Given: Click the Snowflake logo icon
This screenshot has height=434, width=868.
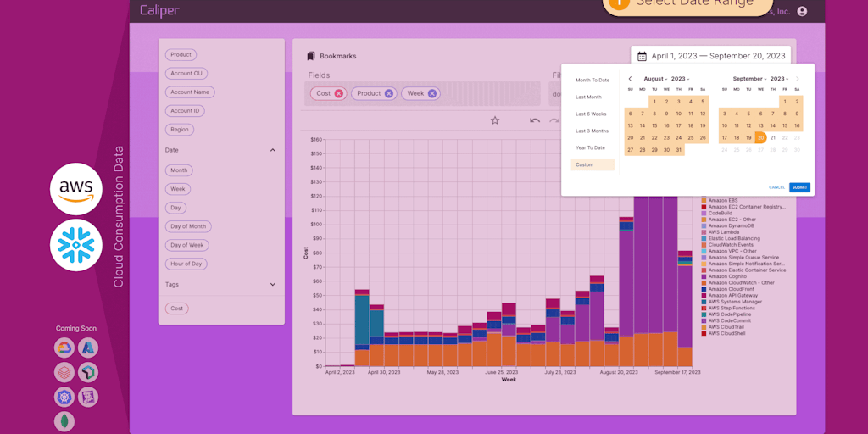Looking at the screenshot, I should (x=76, y=245).
